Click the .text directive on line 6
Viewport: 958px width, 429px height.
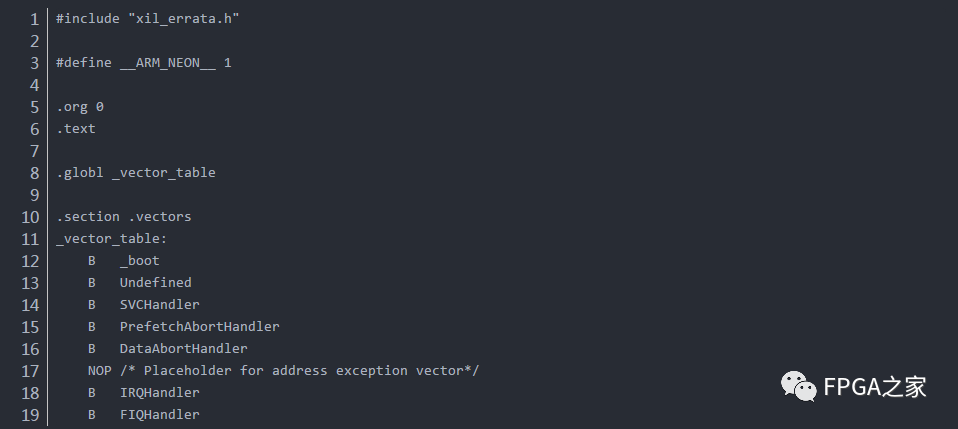pyautogui.click(x=76, y=129)
